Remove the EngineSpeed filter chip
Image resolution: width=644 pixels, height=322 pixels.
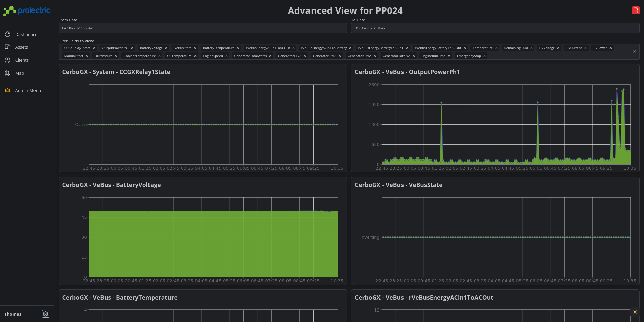point(226,56)
